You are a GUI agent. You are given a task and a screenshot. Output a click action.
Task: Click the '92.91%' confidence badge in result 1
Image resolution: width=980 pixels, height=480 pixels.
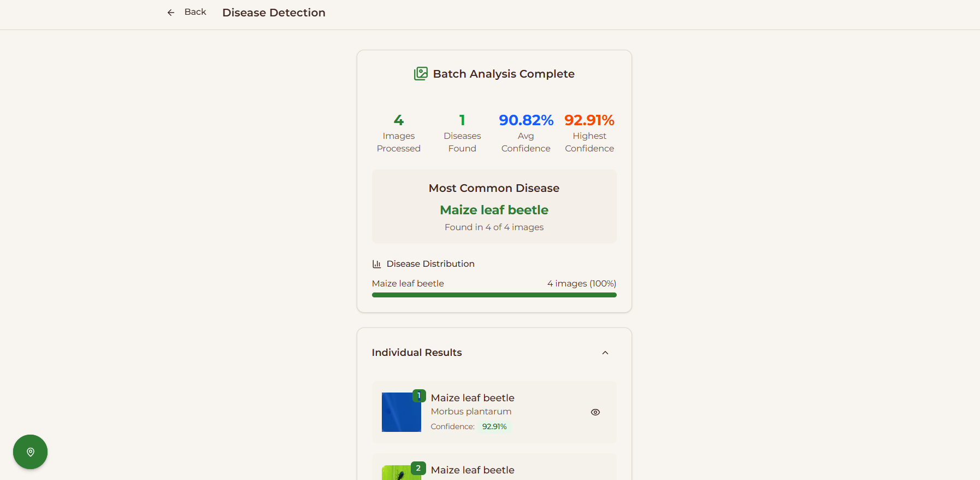[494, 426]
